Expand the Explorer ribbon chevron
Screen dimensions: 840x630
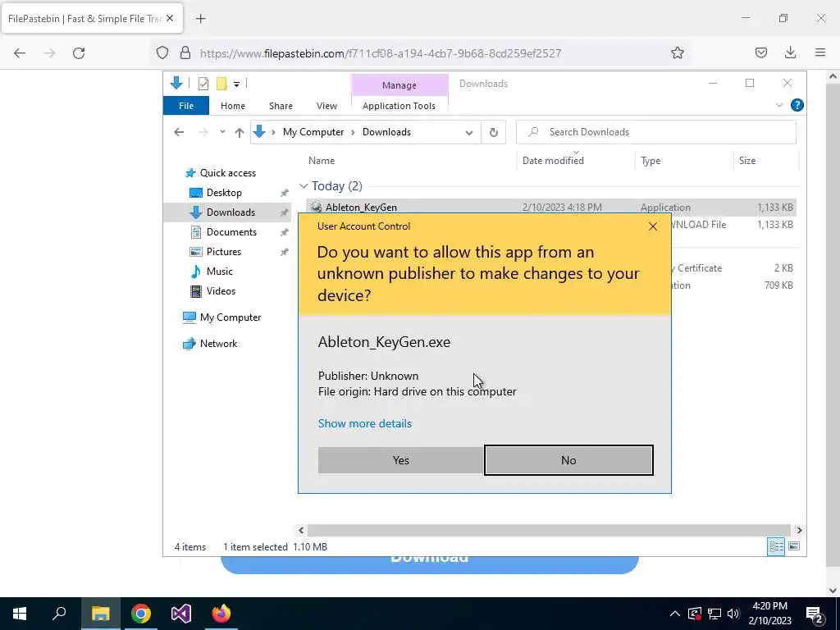point(779,106)
